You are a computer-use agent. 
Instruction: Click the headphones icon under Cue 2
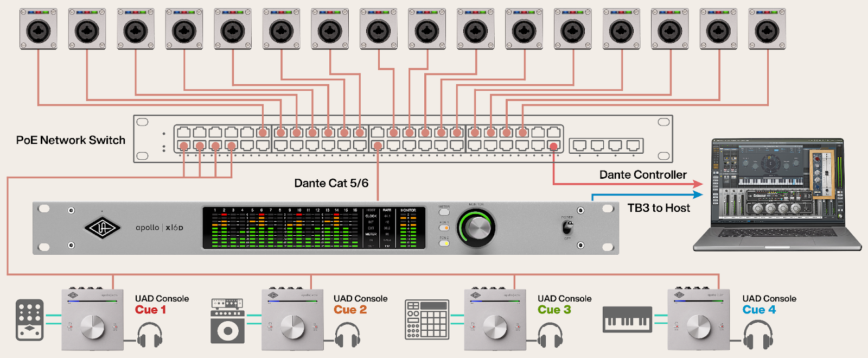coord(348,335)
